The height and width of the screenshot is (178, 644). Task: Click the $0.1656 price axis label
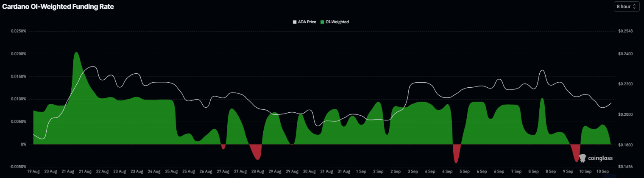(x=625, y=167)
